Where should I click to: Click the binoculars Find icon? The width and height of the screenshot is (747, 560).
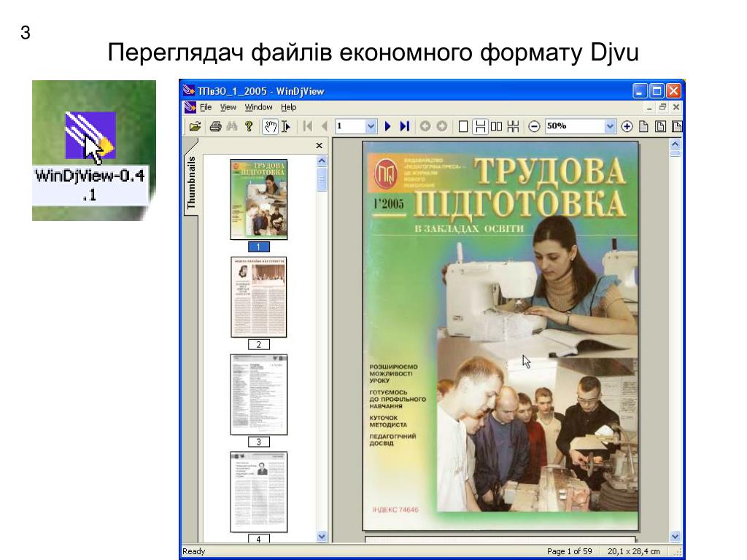point(232,127)
